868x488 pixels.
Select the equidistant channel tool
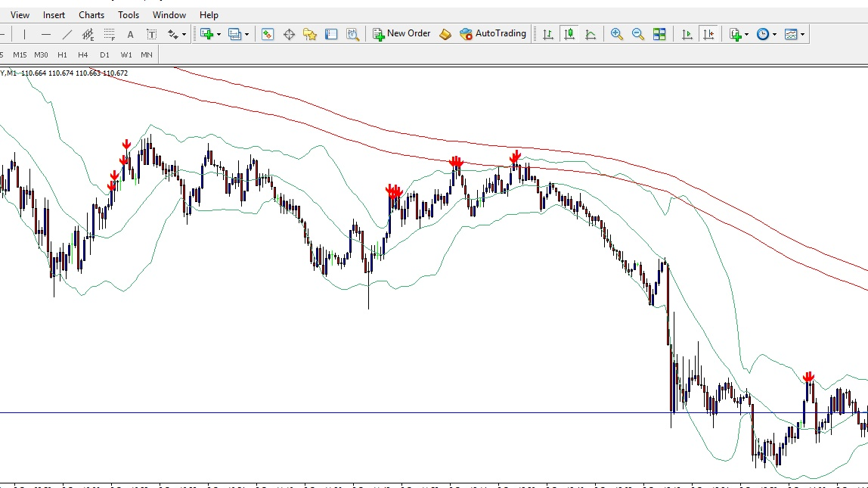pos(88,34)
